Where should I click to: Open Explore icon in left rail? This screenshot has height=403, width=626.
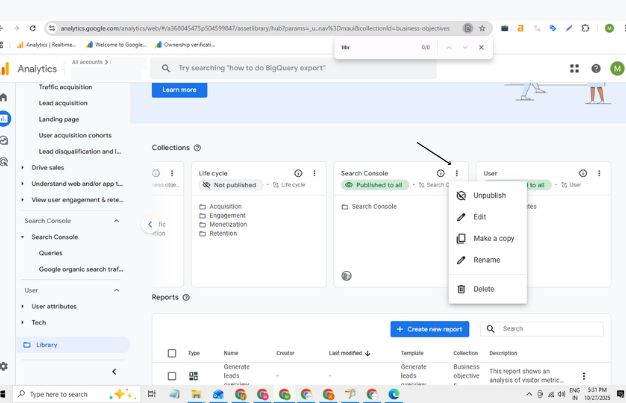point(4,140)
